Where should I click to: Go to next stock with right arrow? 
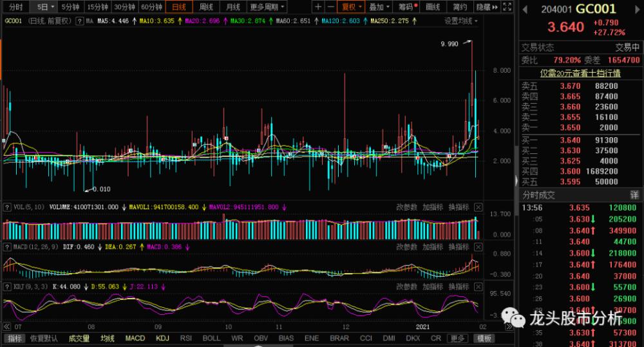pos(635,9)
